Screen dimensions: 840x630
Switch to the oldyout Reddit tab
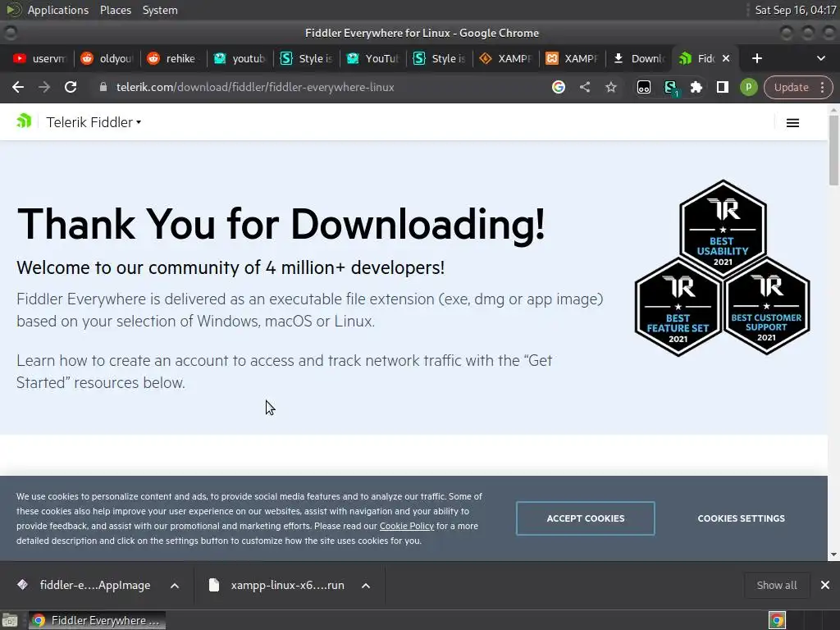coord(107,58)
